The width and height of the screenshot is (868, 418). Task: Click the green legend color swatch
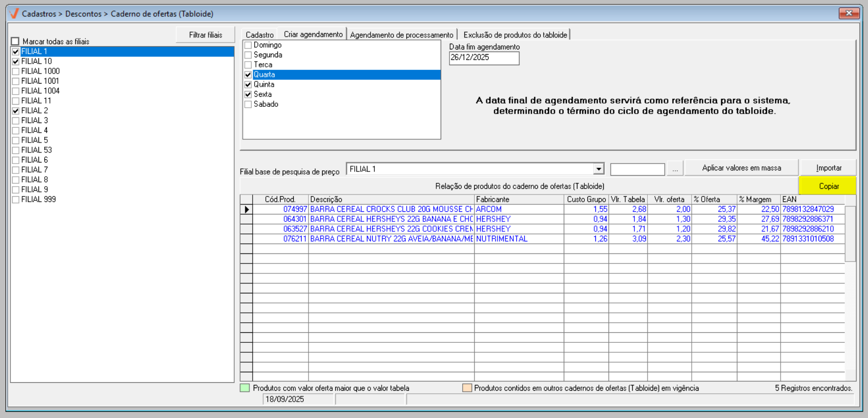245,388
